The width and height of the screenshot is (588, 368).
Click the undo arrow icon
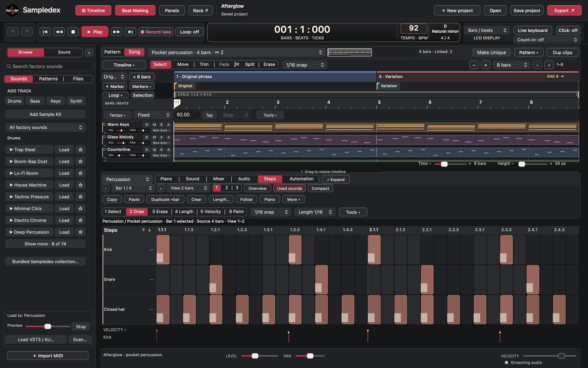[13, 32]
